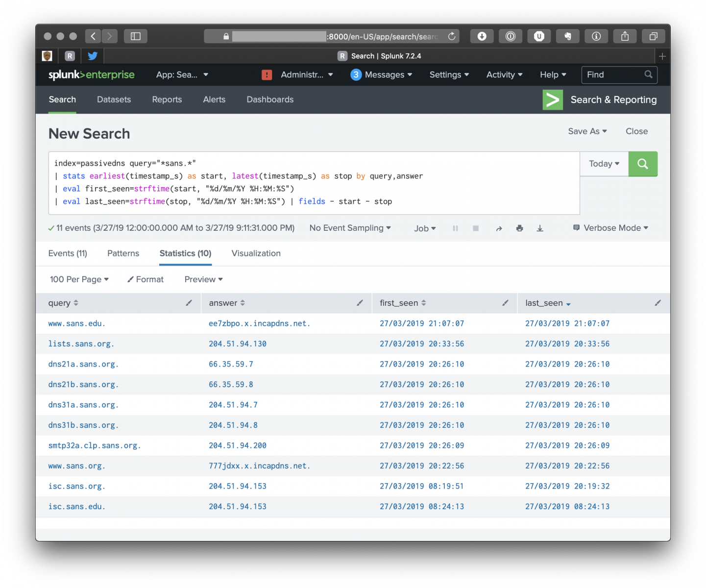Click the Find input field
This screenshot has width=706, height=588.
[612, 75]
